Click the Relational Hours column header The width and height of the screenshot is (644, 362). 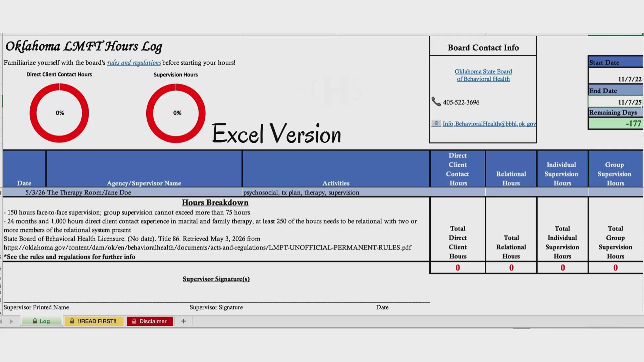pyautogui.click(x=511, y=169)
